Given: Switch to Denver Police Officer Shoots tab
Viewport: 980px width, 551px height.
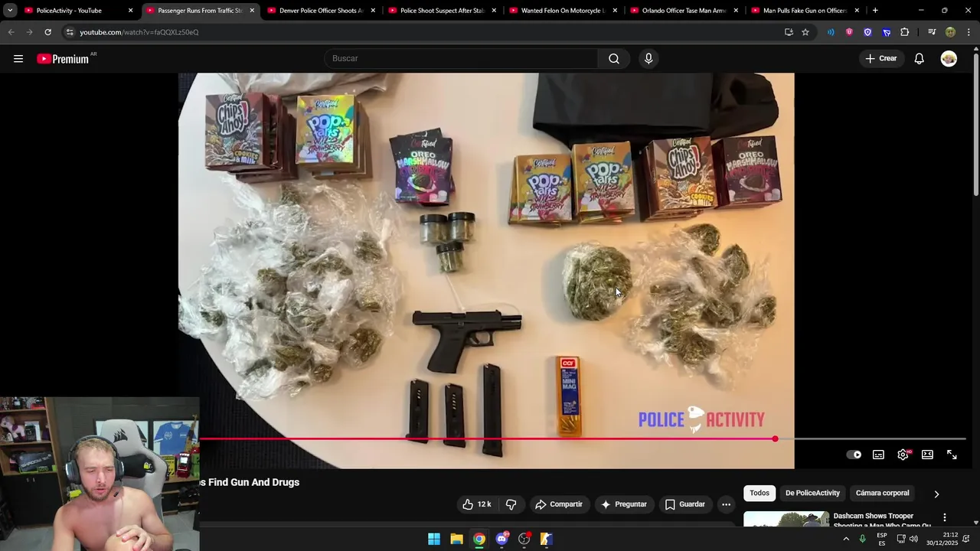Looking at the screenshot, I should [x=321, y=11].
